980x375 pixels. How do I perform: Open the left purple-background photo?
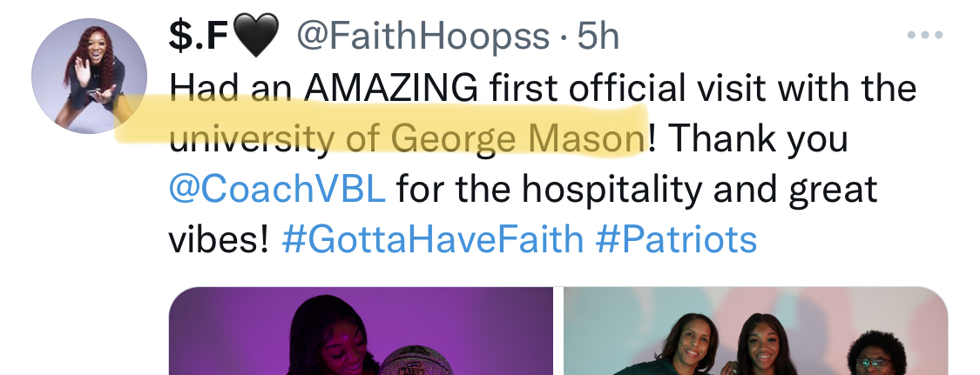click(x=360, y=331)
